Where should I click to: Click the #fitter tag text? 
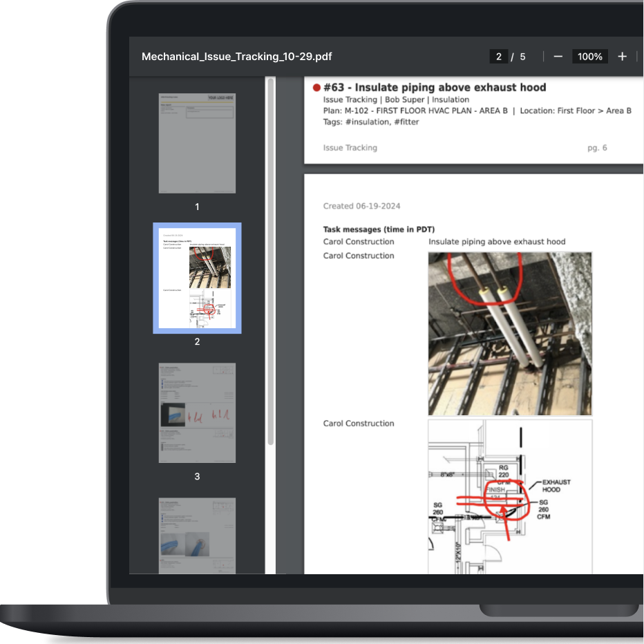(406, 122)
